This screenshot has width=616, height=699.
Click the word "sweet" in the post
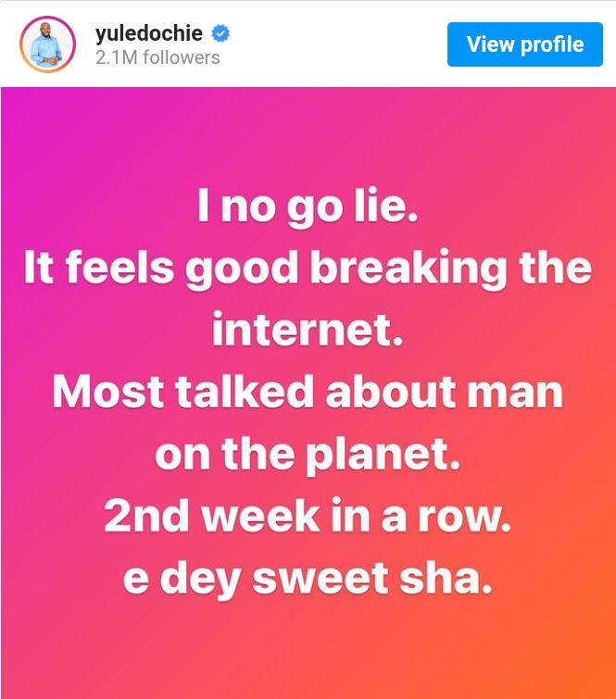(321, 579)
